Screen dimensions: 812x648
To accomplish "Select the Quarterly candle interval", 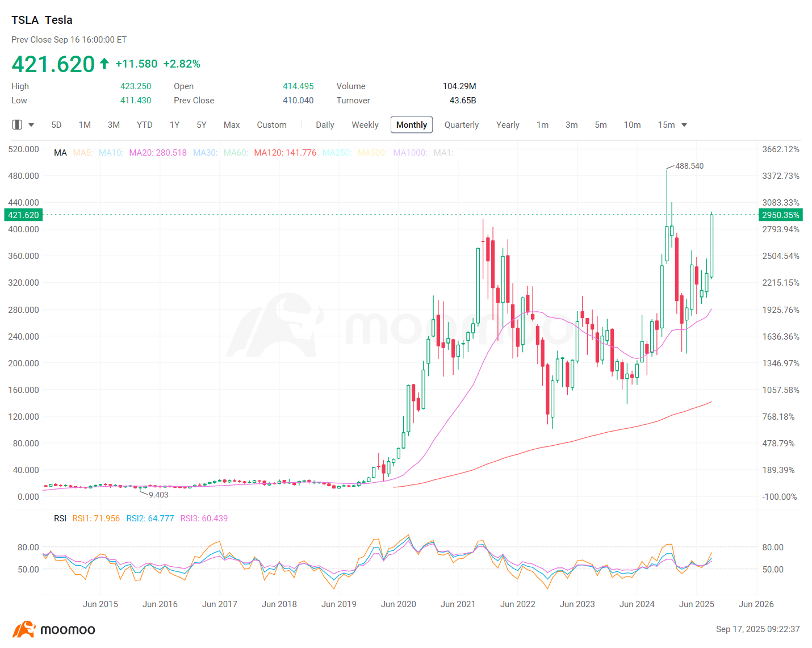I will tap(461, 125).
